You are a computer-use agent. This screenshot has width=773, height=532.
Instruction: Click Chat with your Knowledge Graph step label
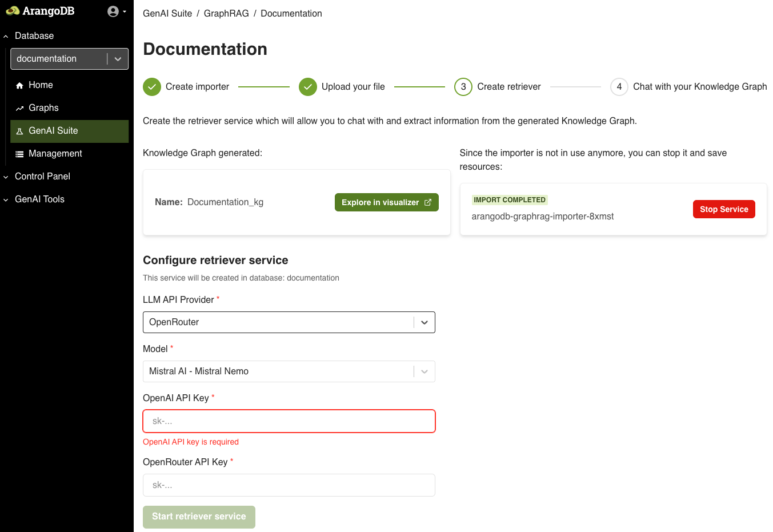[700, 87]
